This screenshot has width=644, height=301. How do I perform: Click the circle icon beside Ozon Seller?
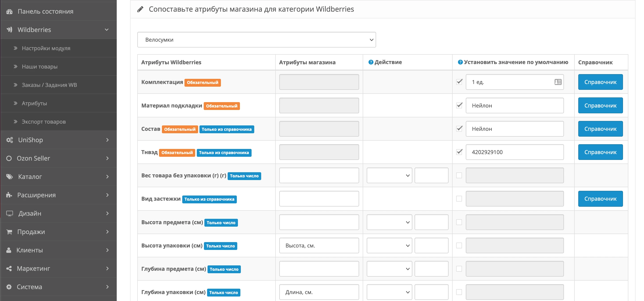point(9,158)
